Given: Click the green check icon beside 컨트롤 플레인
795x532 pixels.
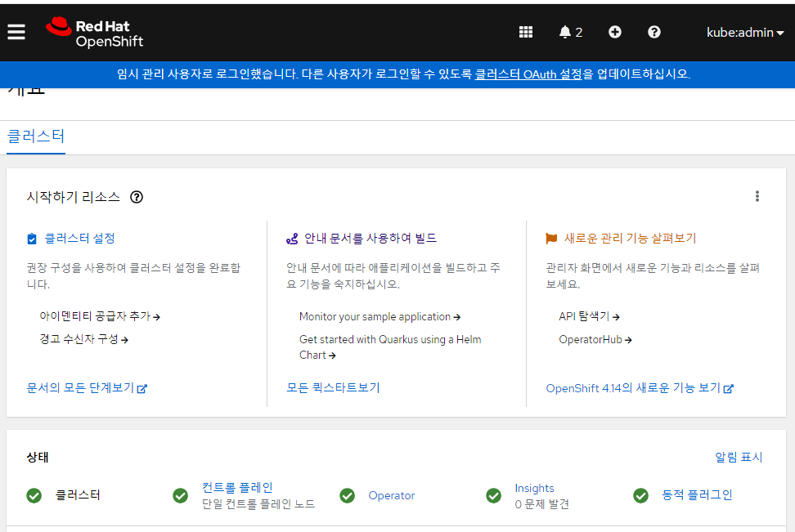Looking at the screenshot, I should pos(180,495).
